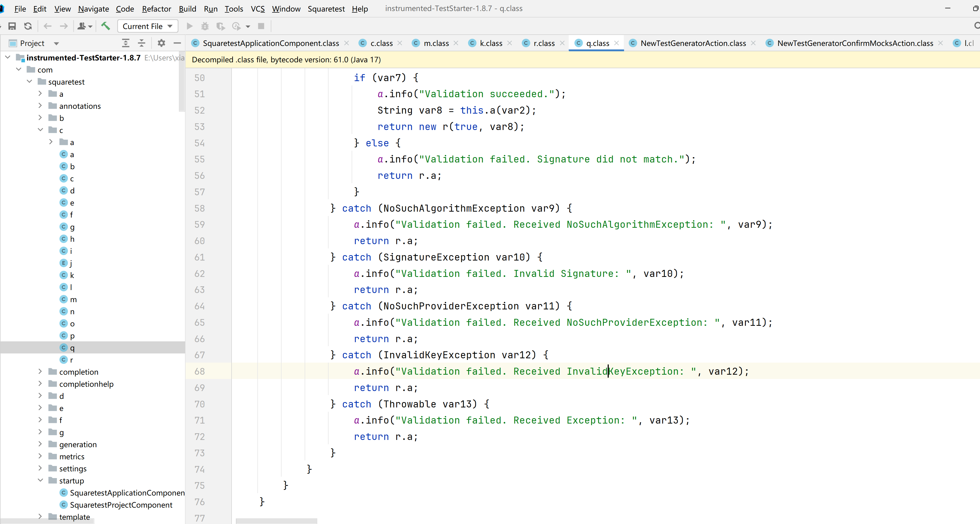Click the editor horizontal scrollbar
Viewport: 980px width, 524px height.
(277, 521)
